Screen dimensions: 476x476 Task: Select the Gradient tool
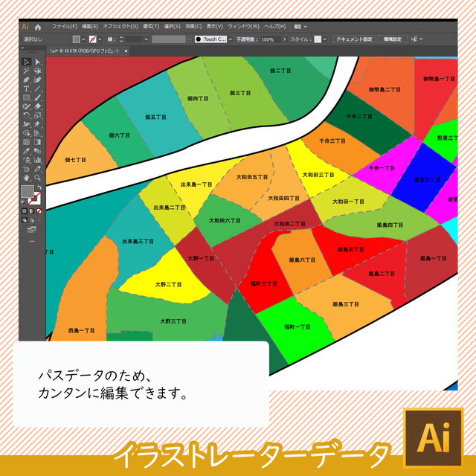click(38, 142)
